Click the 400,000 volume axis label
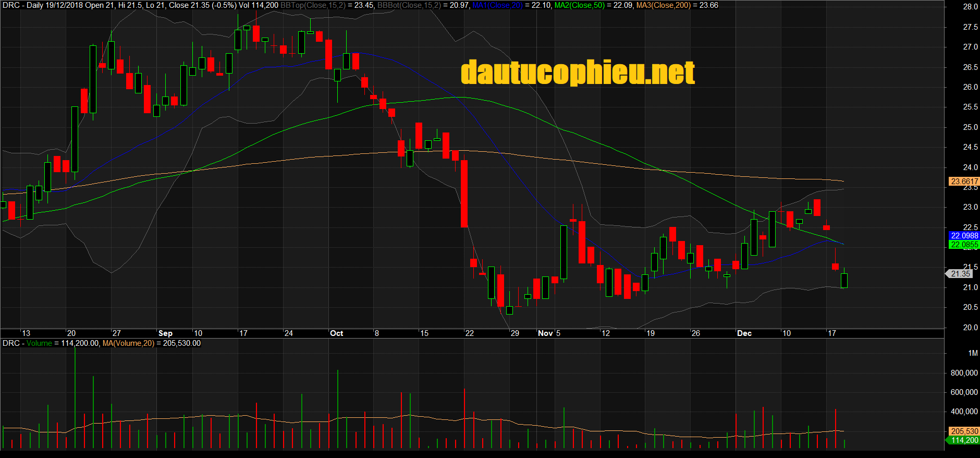Viewport: 980px width, 458px height. tap(964, 412)
